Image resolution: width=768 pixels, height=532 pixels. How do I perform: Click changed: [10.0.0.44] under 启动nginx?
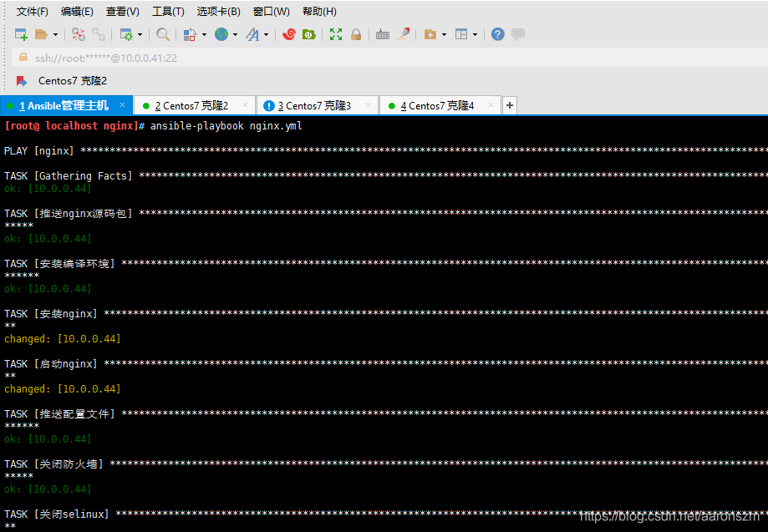(x=62, y=389)
